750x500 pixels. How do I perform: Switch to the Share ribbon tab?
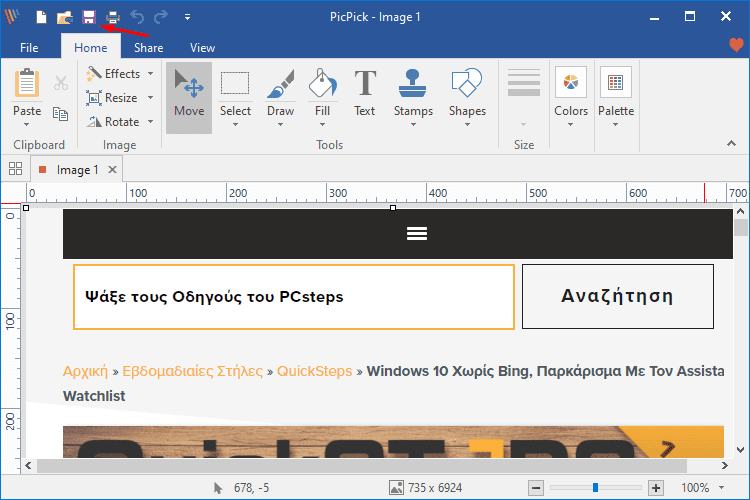coord(148,48)
